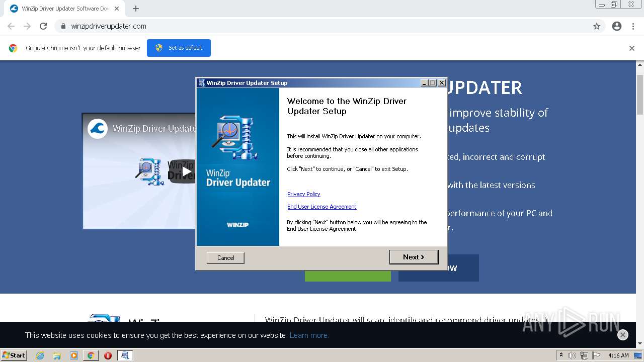Click red antivirus taskbar icon

[x=108, y=355]
